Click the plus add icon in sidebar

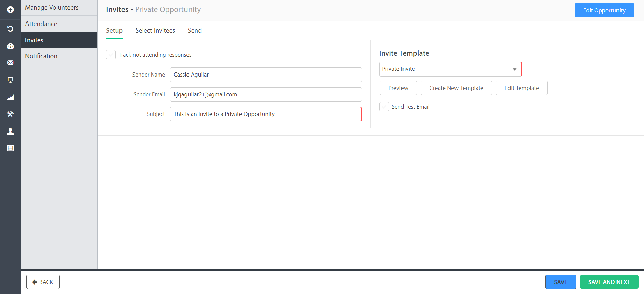[x=10, y=10]
